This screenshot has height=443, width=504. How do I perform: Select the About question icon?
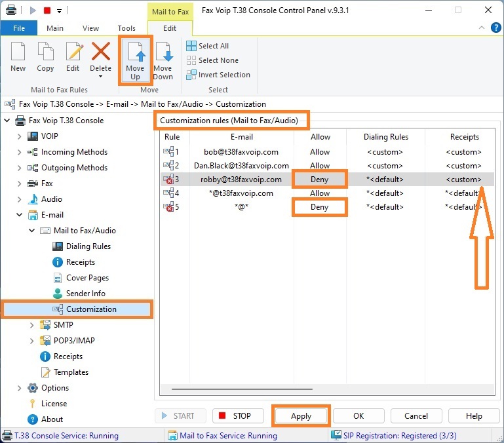(33, 419)
